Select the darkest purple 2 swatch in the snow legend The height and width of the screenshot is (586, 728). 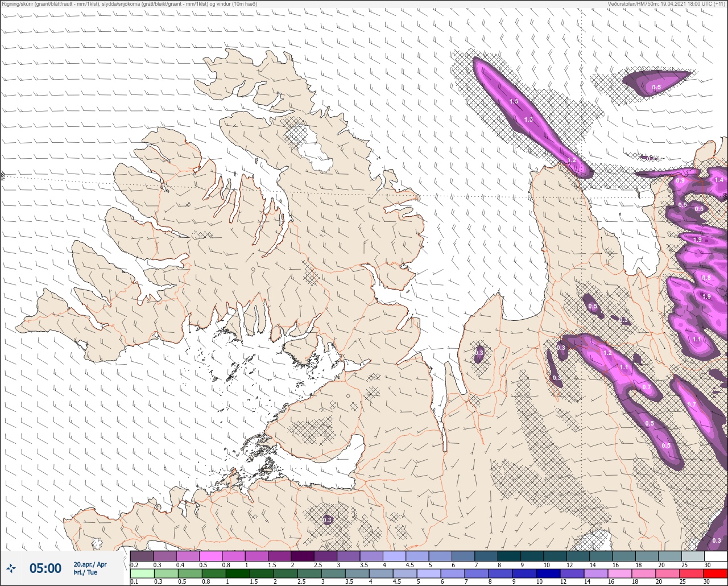click(x=303, y=556)
